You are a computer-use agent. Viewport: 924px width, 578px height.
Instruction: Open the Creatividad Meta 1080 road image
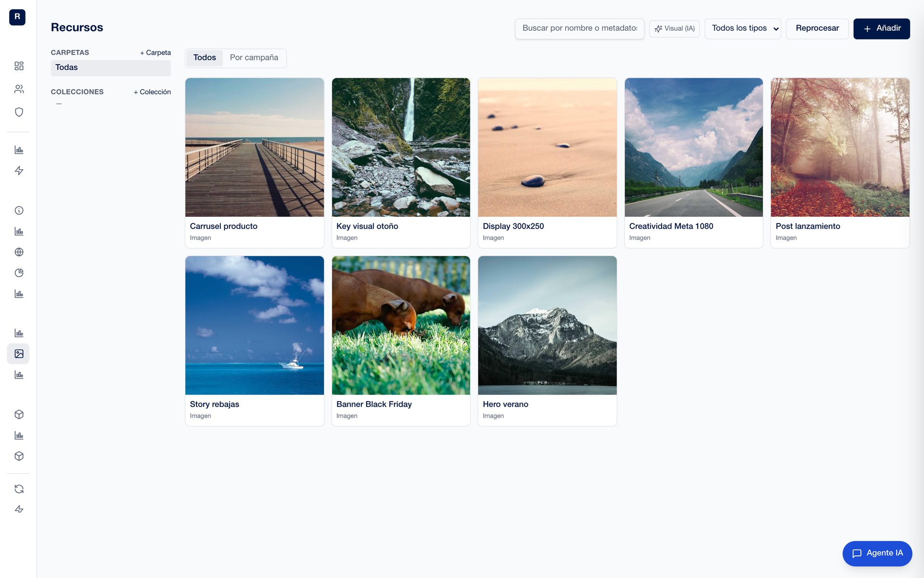point(693,147)
